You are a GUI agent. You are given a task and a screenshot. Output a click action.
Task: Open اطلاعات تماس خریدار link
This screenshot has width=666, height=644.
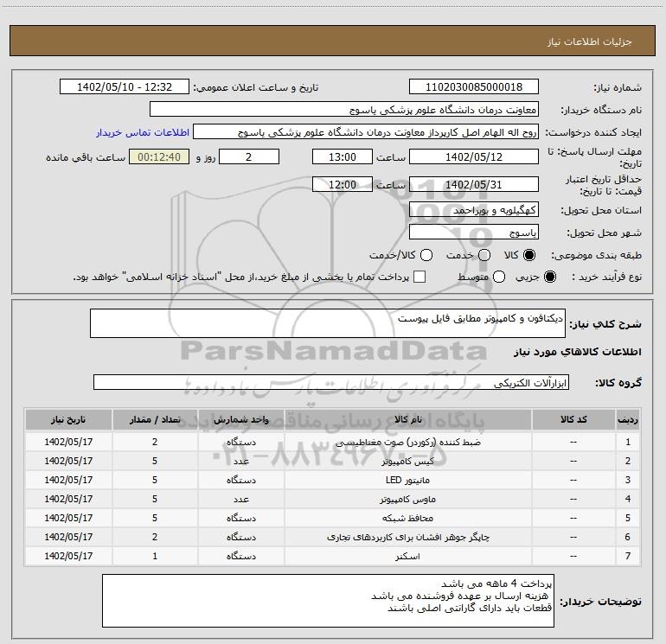click(x=143, y=132)
